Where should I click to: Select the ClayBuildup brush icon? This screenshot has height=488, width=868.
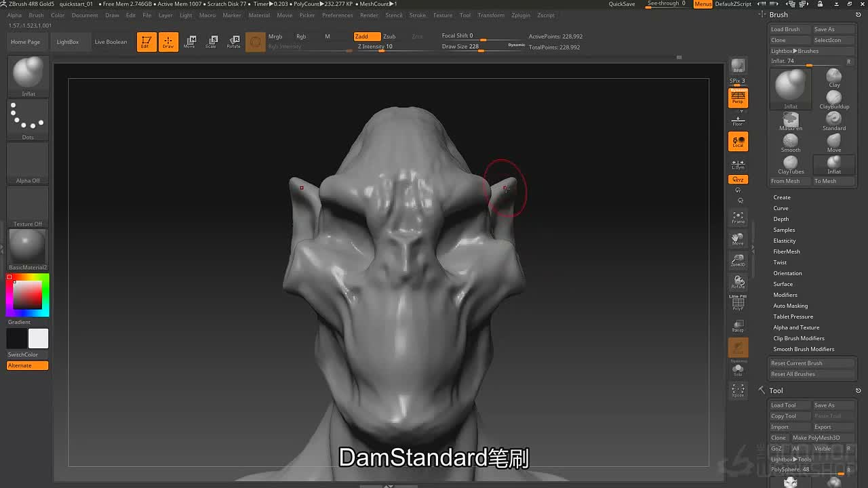click(834, 100)
